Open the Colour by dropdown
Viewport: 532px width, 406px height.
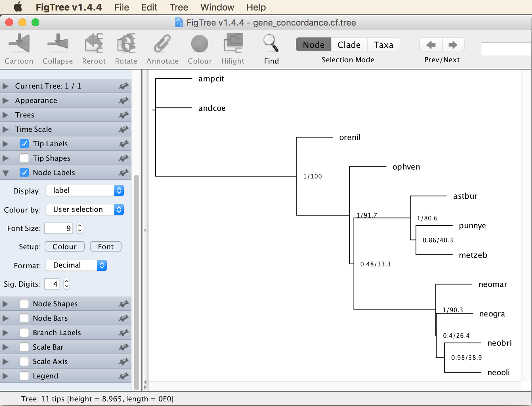point(85,210)
